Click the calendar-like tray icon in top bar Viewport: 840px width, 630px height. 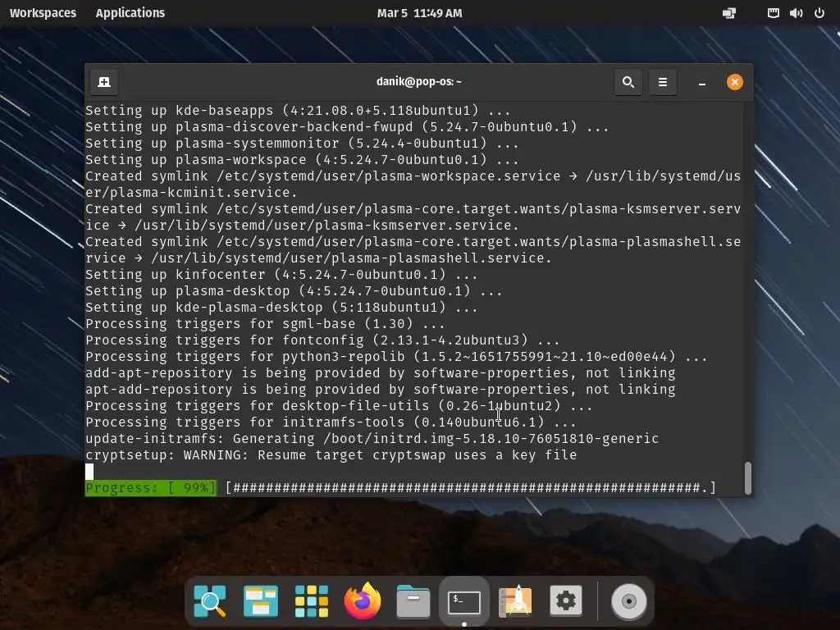(x=773, y=13)
